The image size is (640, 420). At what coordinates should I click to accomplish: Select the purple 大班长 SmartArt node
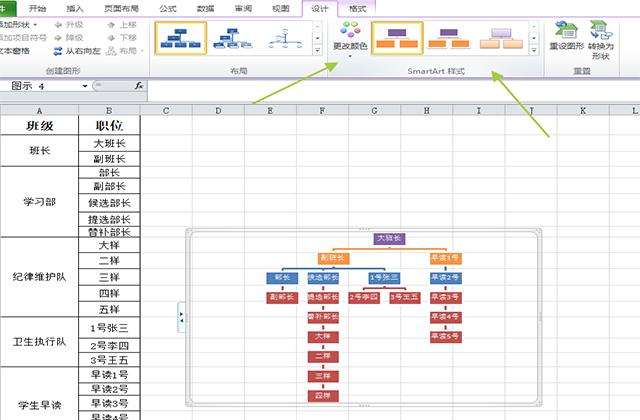click(x=389, y=238)
